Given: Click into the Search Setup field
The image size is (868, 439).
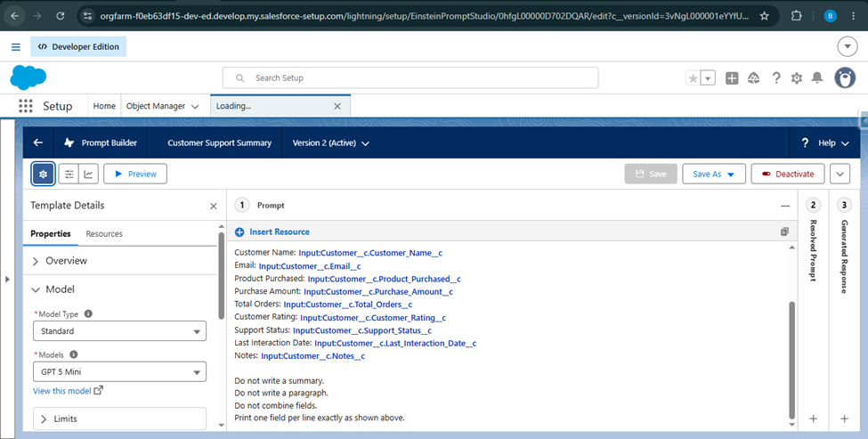Looking at the screenshot, I should tap(410, 78).
